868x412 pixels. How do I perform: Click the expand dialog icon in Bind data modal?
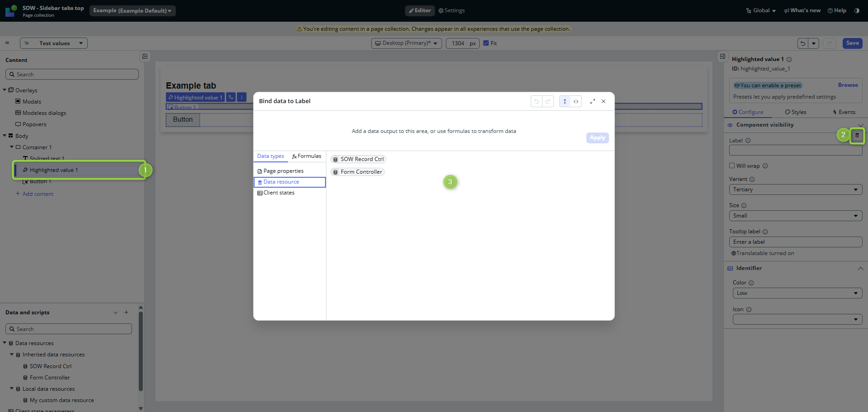tap(592, 101)
